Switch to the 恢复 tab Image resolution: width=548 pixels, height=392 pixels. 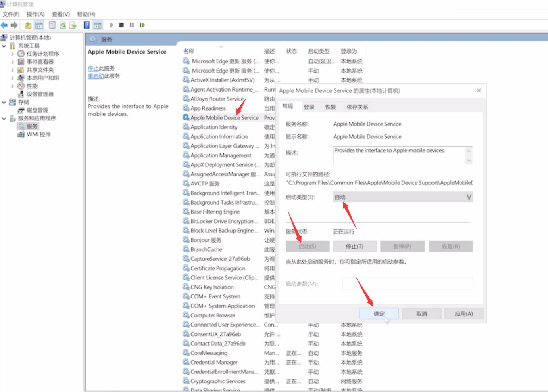331,107
